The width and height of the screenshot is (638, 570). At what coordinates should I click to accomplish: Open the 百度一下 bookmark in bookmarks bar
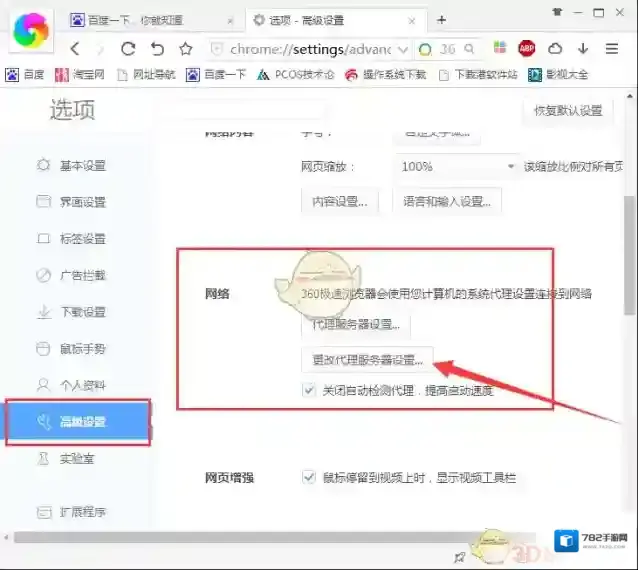(216, 75)
